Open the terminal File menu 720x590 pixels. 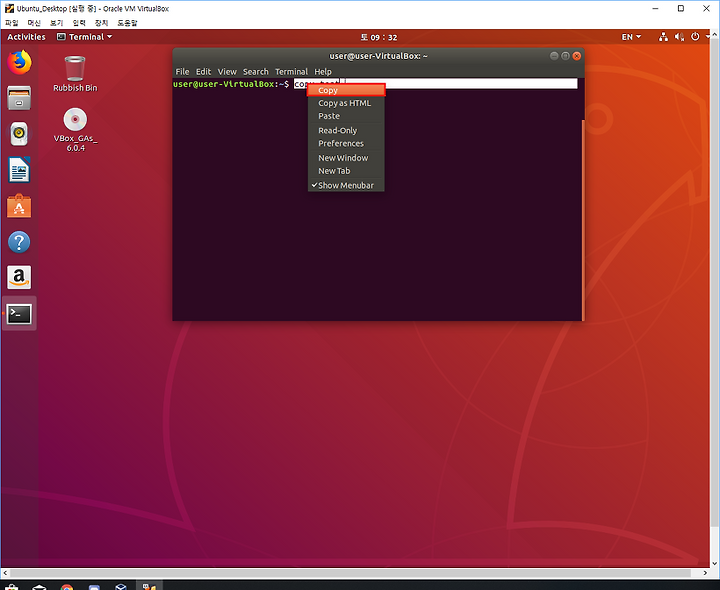click(x=182, y=72)
